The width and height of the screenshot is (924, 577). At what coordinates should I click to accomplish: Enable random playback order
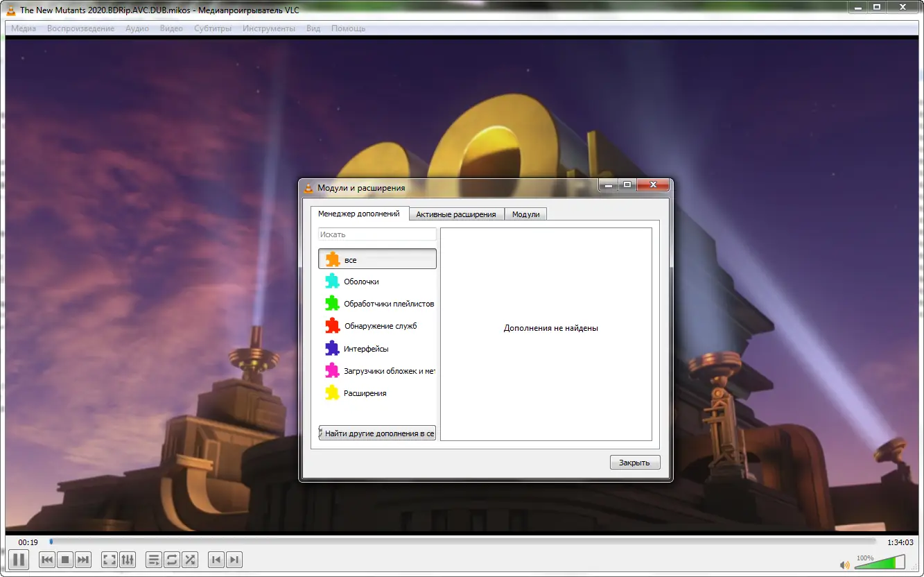[x=190, y=560]
